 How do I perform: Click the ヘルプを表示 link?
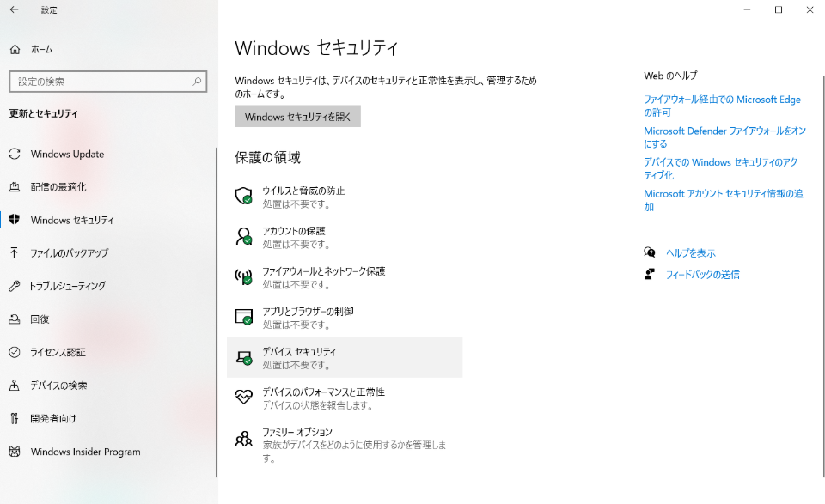691,253
